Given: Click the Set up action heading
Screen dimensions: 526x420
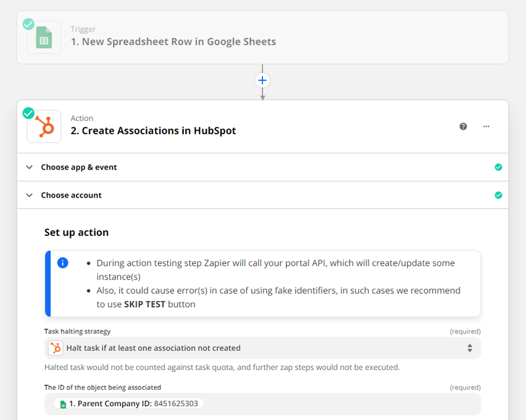Looking at the screenshot, I should (76, 232).
